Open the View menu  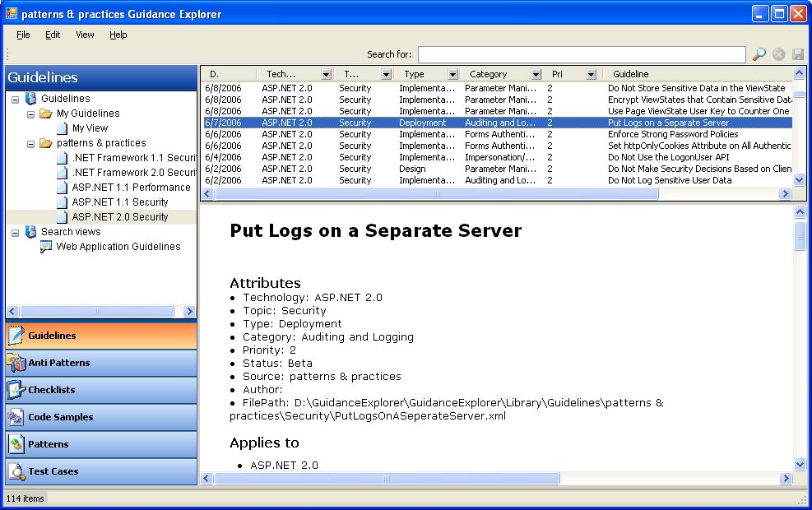point(85,35)
